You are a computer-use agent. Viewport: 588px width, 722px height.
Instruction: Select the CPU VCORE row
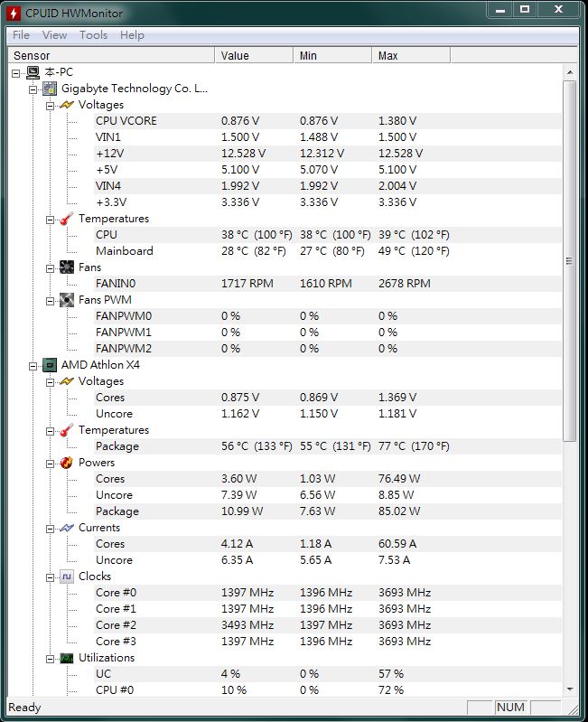[328, 121]
